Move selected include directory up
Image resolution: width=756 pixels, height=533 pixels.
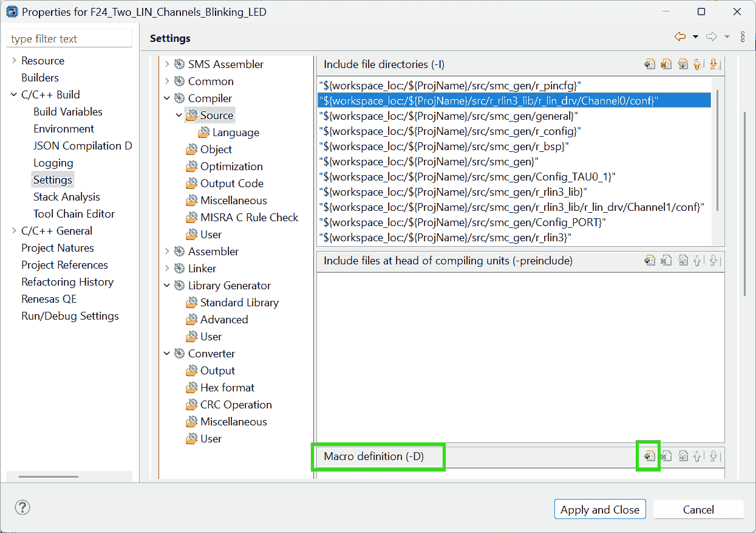click(x=698, y=64)
